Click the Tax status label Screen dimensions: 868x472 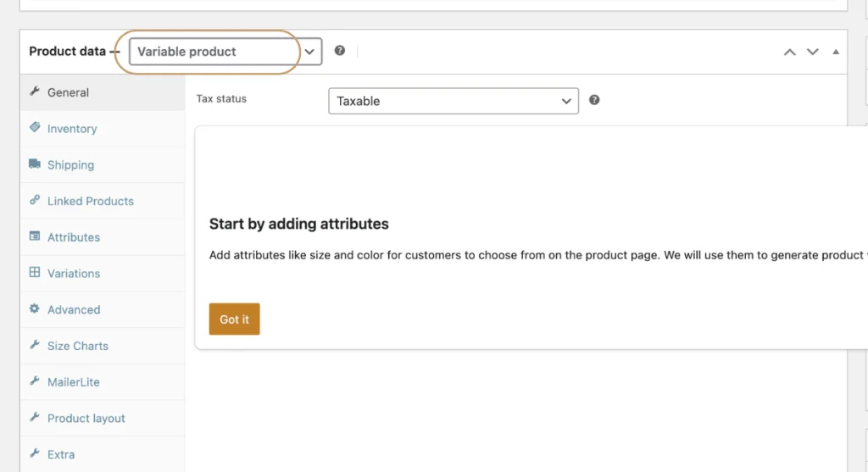[x=221, y=98]
